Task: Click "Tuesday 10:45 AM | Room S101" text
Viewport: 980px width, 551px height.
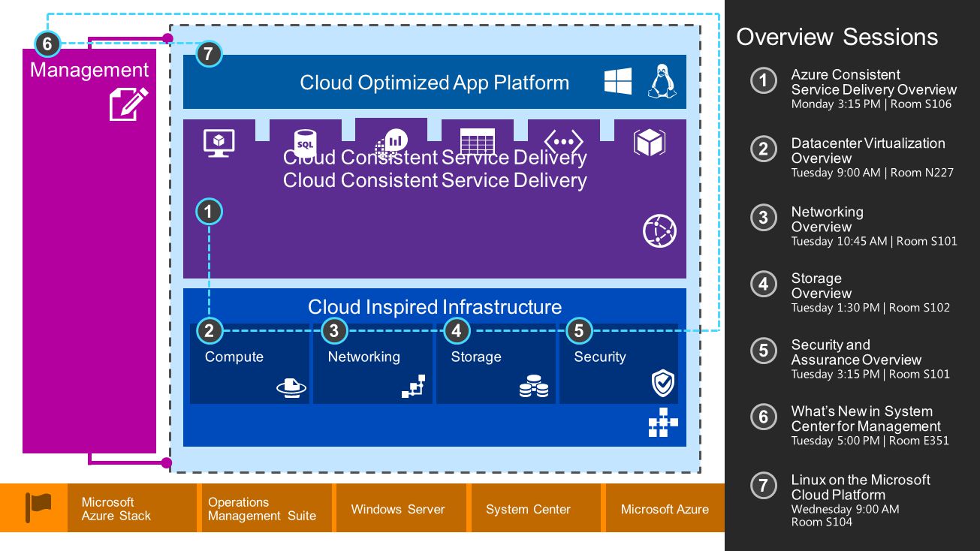Action: click(874, 242)
